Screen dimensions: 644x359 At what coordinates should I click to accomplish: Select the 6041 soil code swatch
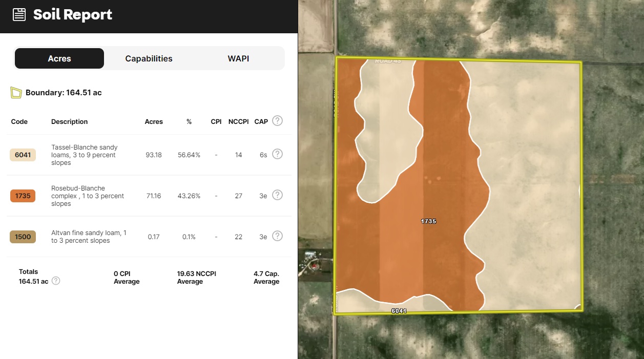[23, 155]
